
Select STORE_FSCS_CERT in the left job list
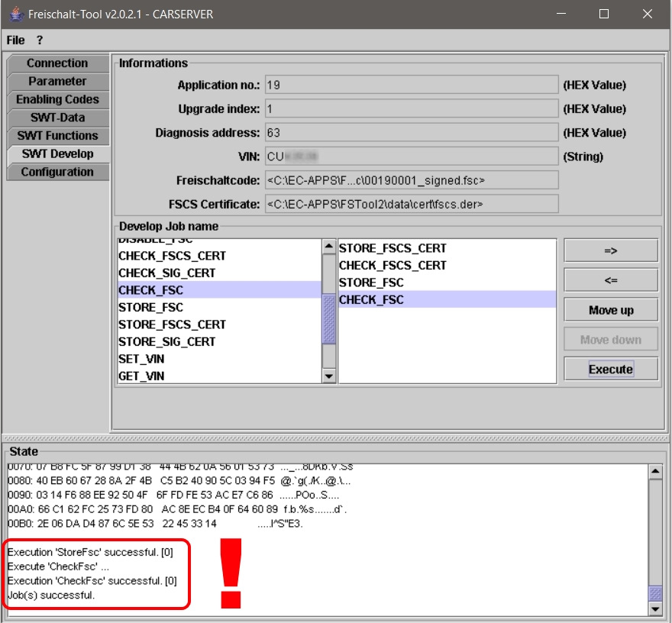[219, 324]
